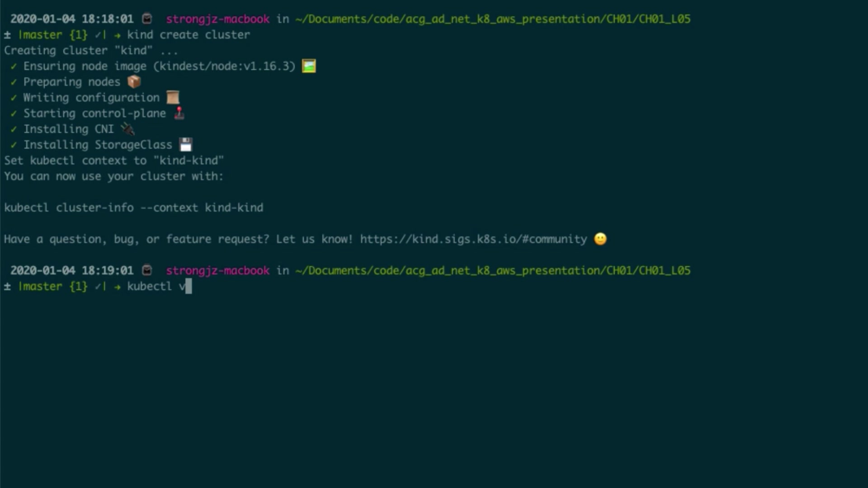
Task: Click the package emoji beside Preparing nodes
Action: click(x=134, y=82)
